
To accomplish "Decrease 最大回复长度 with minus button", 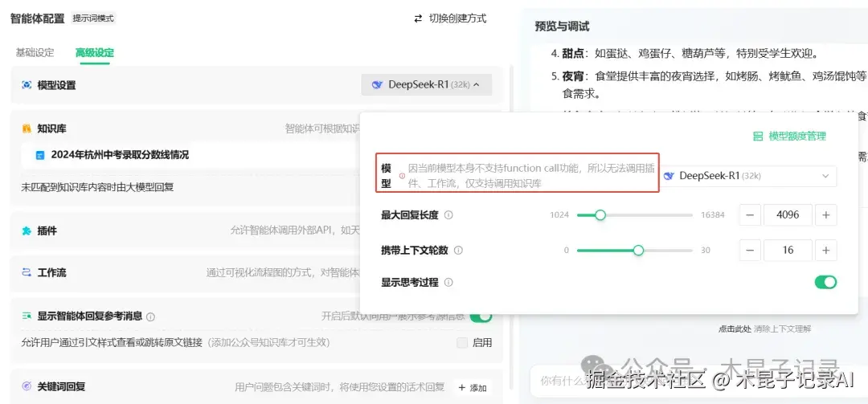I will click(750, 214).
